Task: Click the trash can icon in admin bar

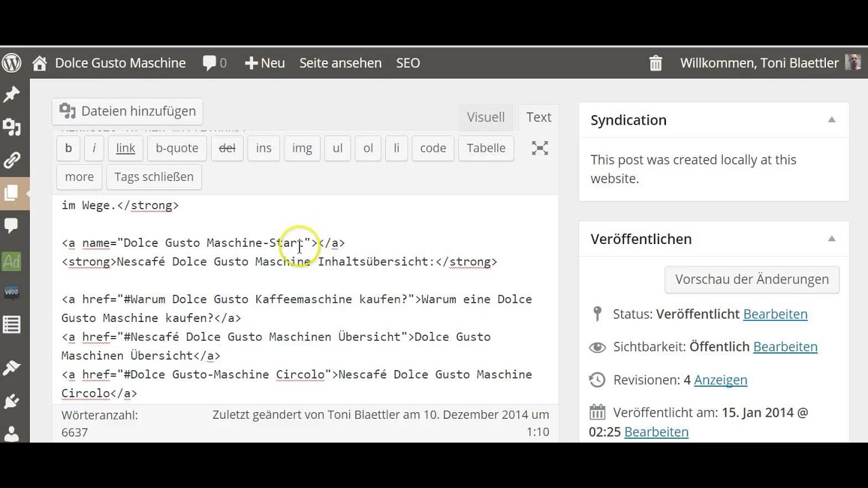Action: click(x=656, y=63)
